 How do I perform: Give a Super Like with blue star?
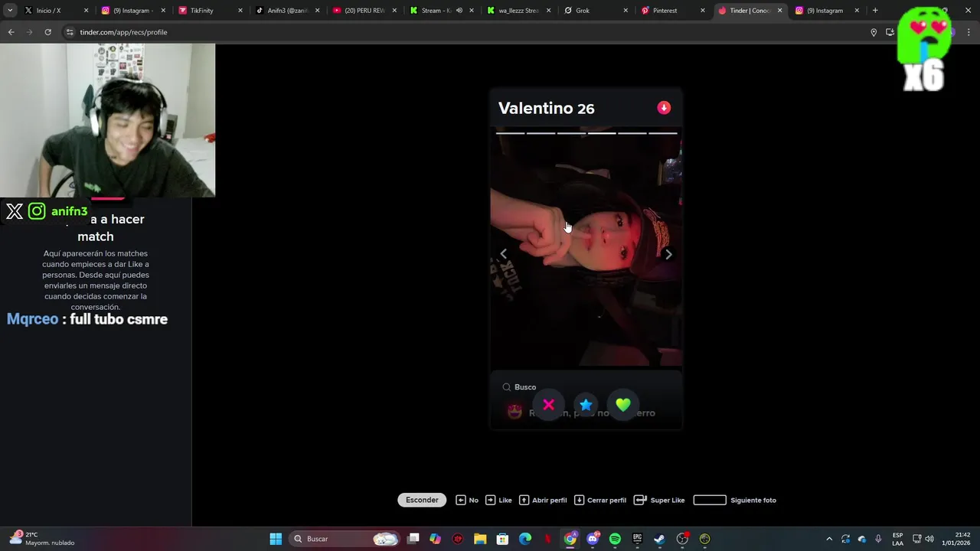(x=586, y=405)
